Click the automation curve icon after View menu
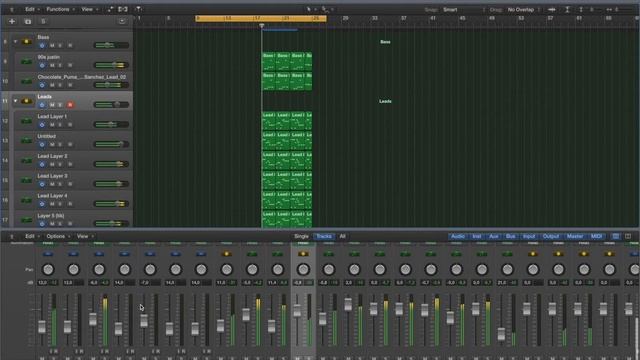 click(110, 9)
